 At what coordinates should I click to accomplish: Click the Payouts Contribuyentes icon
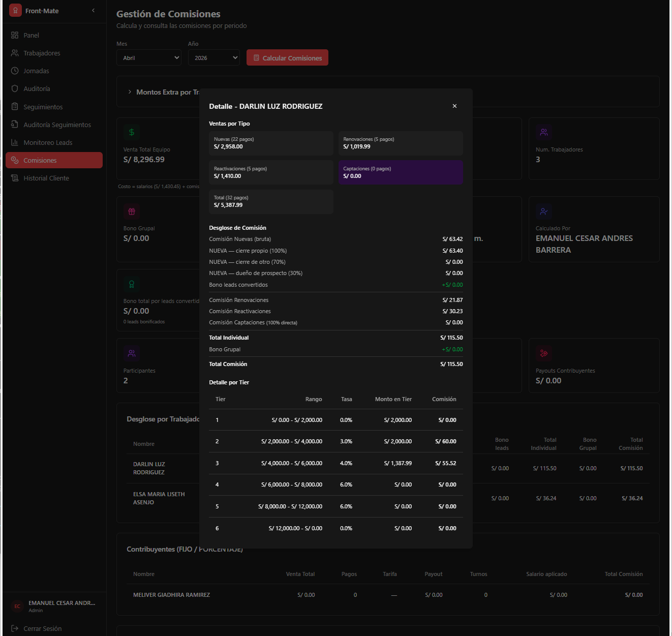tap(544, 353)
